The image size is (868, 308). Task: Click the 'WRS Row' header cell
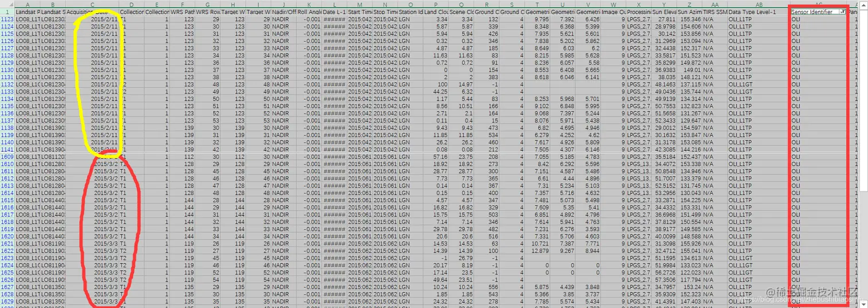click(x=208, y=11)
